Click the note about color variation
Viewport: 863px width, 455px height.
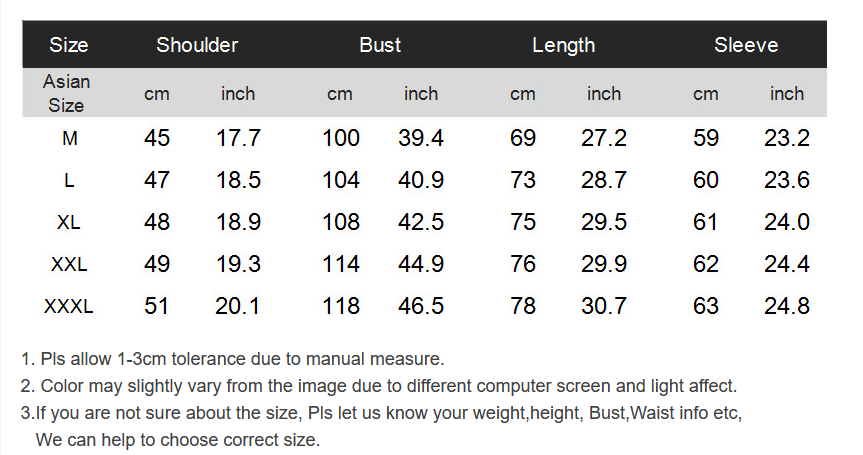click(x=379, y=386)
